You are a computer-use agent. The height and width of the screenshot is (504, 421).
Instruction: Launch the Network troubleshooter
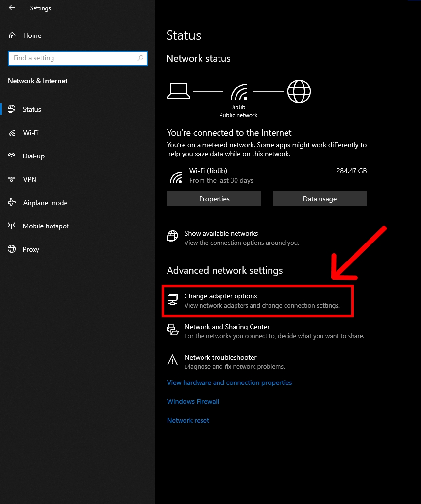226,362
